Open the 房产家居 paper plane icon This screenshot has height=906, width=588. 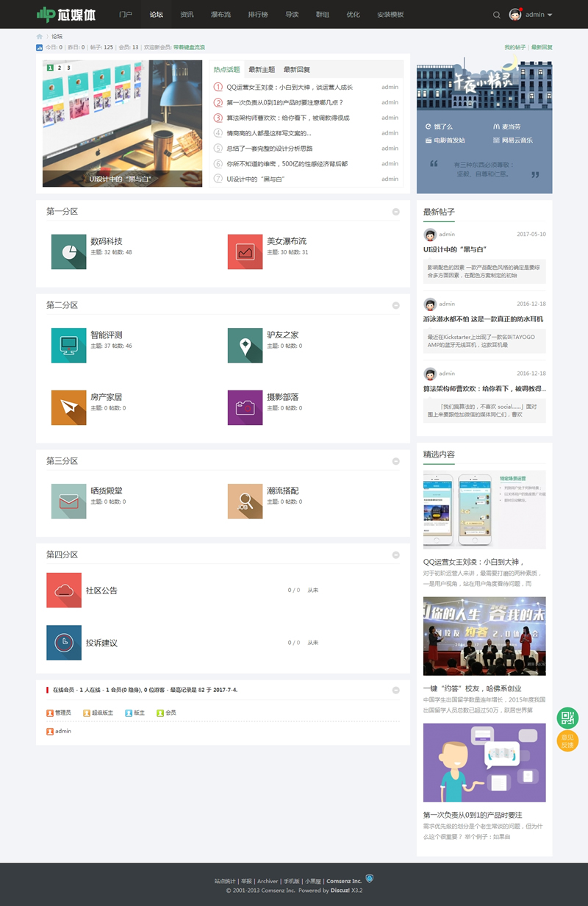click(x=69, y=407)
